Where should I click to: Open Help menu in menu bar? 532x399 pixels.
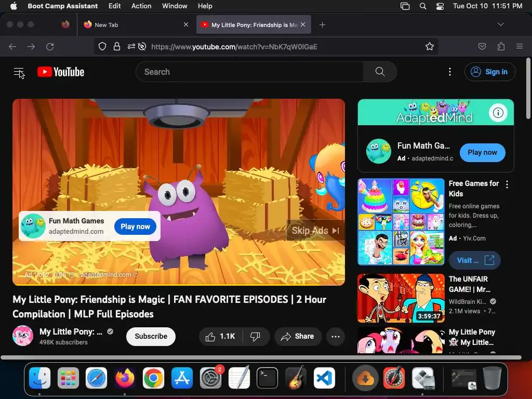tap(205, 6)
